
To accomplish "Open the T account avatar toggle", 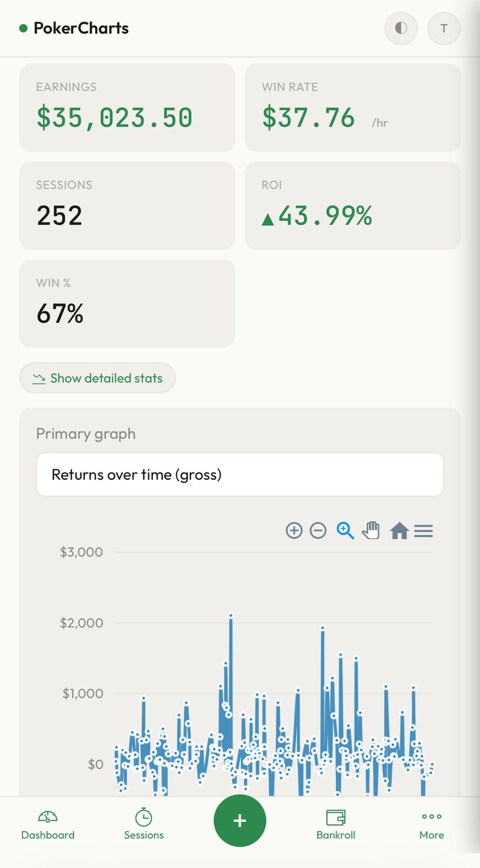I will click(x=444, y=29).
